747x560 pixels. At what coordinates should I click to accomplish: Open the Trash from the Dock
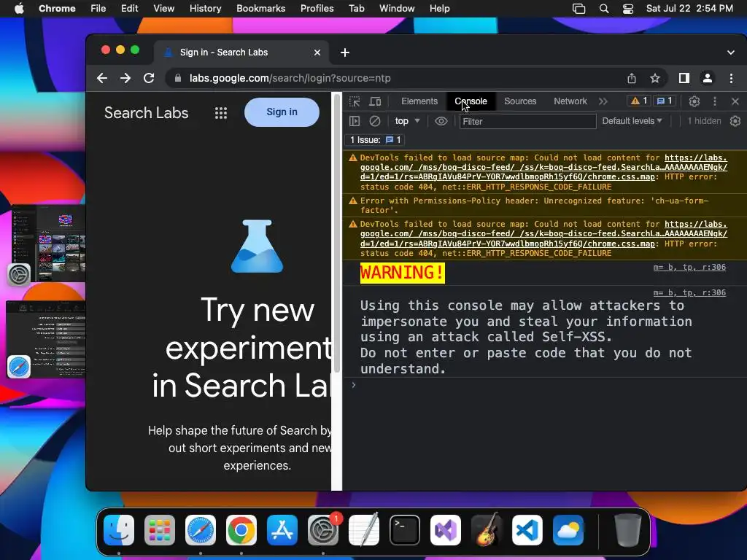[627, 530]
